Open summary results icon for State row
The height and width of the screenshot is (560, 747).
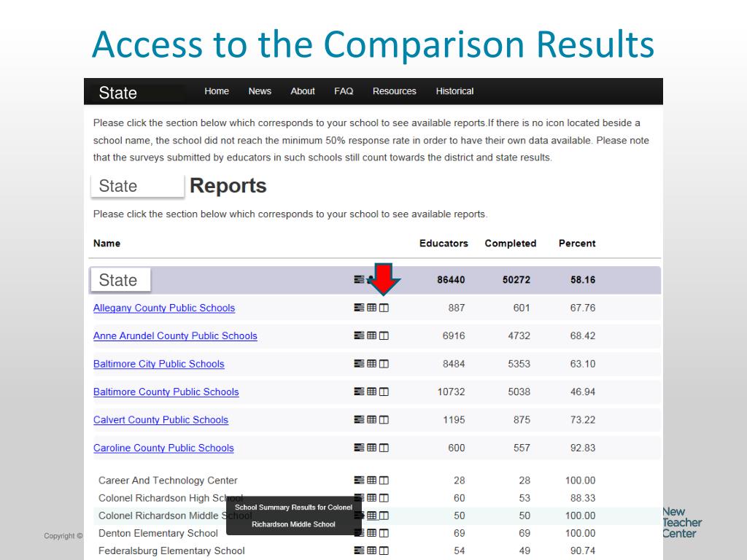click(x=359, y=279)
